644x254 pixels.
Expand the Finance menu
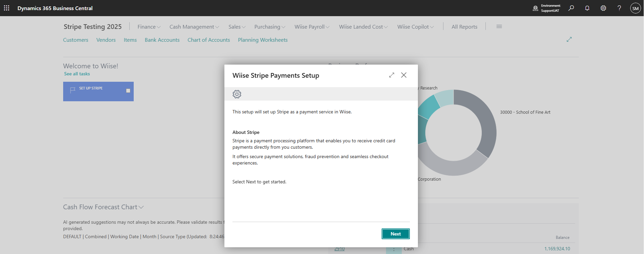(x=149, y=27)
